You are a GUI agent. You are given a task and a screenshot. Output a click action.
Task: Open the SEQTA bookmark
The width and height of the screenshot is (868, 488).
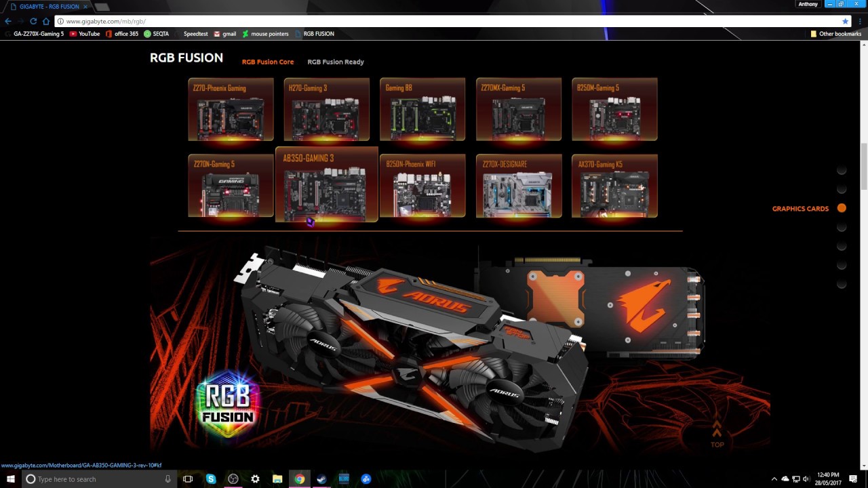click(157, 34)
